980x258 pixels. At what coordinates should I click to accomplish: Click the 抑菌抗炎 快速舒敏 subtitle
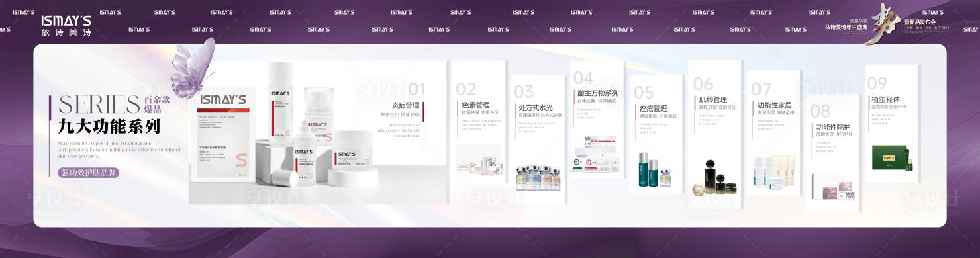pyautogui.click(x=401, y=115)
